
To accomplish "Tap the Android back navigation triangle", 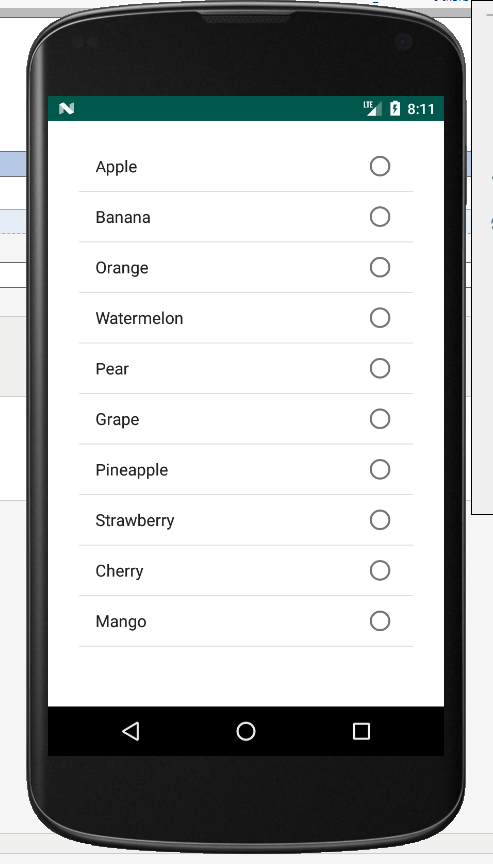I will pos(131,731).
